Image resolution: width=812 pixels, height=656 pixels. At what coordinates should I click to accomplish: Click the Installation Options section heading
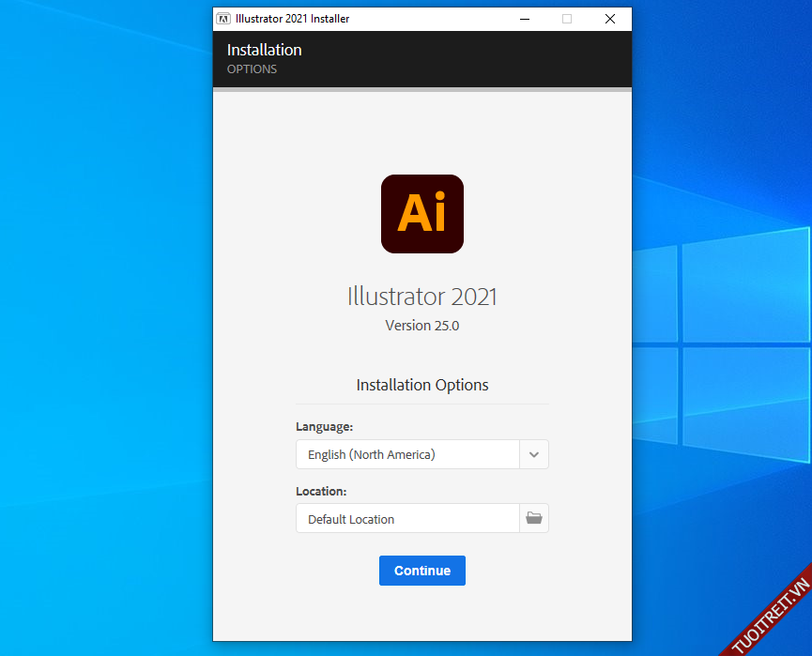coord(422,385)
